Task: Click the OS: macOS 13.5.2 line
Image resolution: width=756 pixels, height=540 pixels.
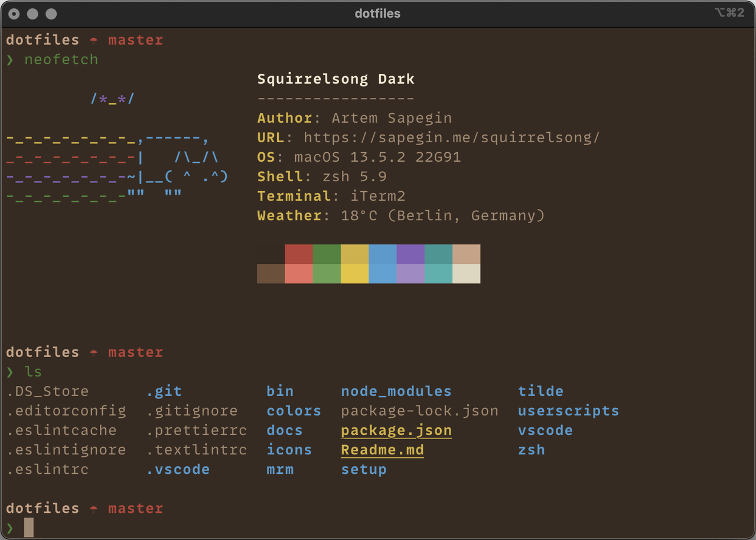Action: click(359, 157)
